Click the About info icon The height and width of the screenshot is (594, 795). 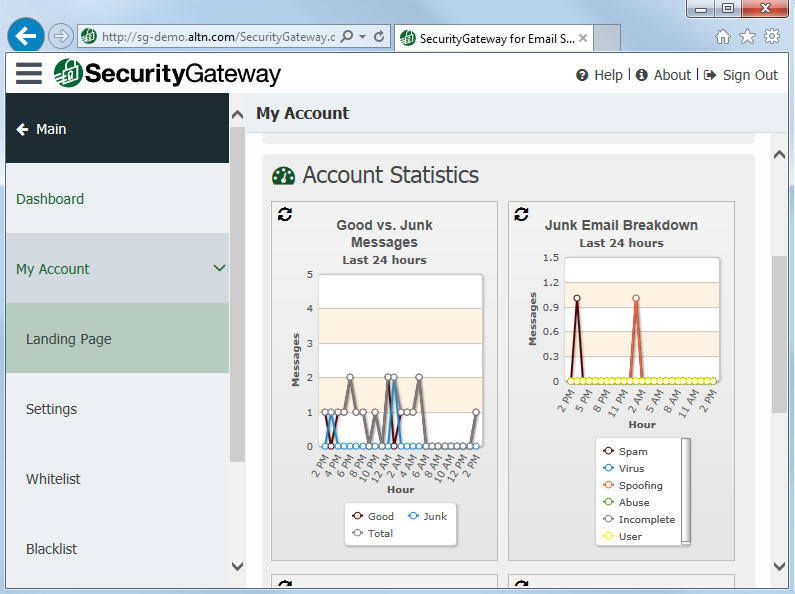click(x=641, y=75)
